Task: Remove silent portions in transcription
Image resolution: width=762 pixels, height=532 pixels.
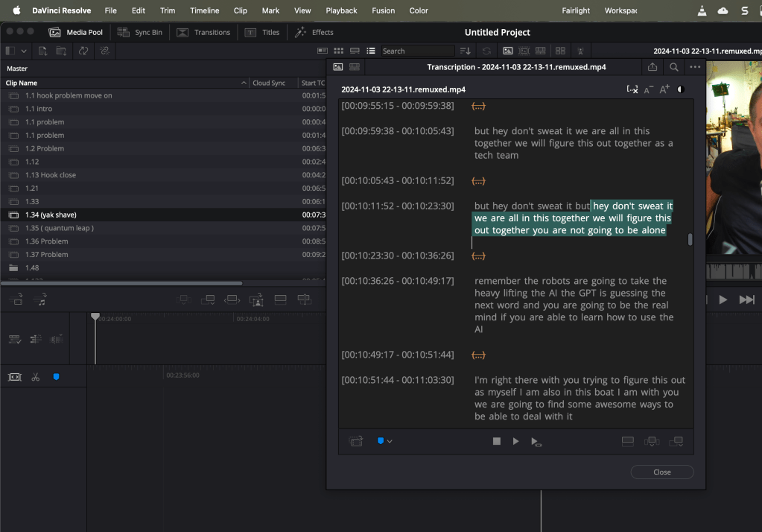Action: 632,89
